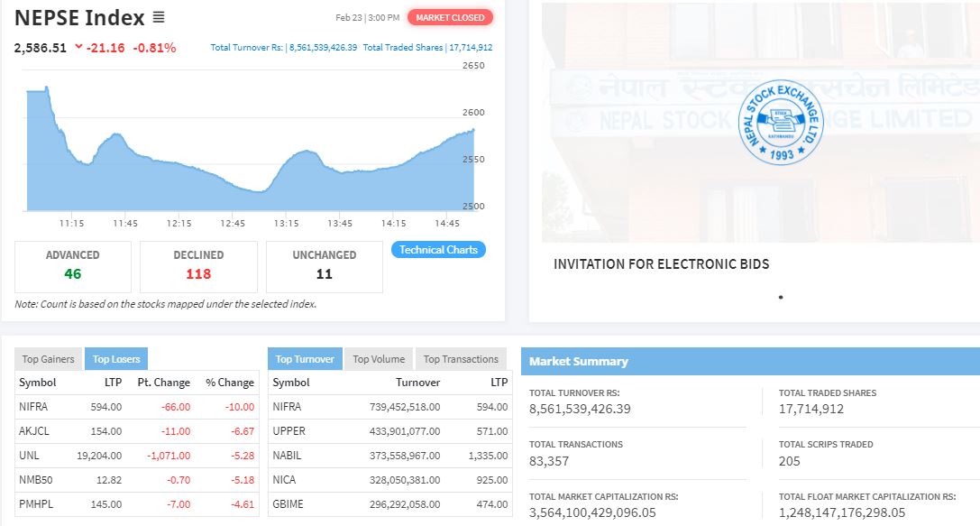
Task: Open the Invitation for Electronic Bids notice
Action: click(661, 264)
